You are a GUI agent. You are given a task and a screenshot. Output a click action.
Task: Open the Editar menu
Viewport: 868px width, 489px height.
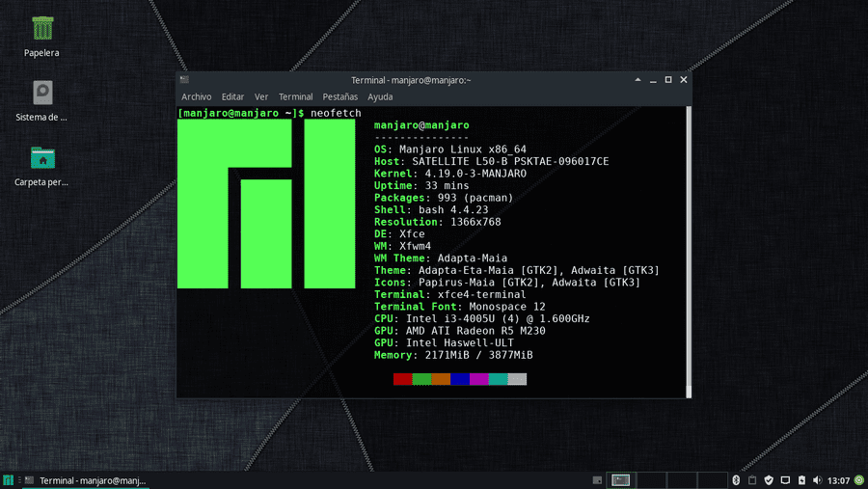click(x=232, y=96)
